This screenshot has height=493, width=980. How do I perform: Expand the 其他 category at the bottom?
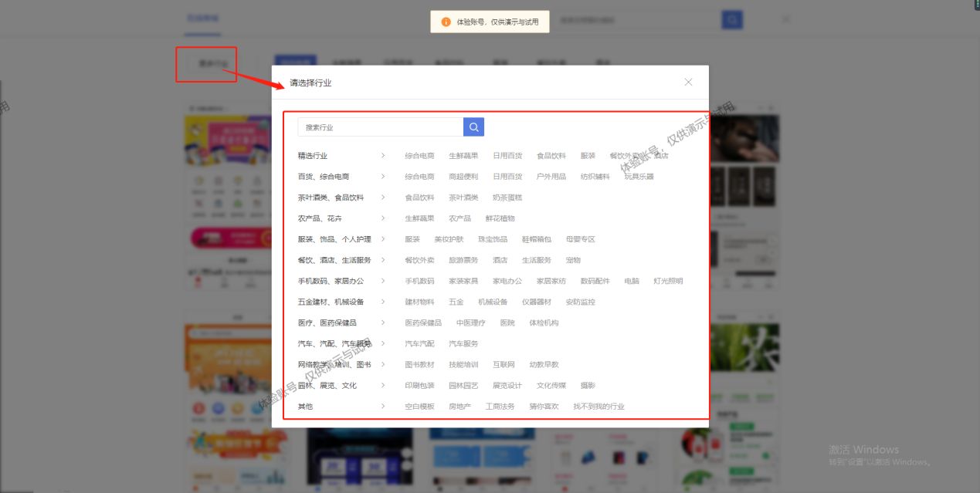point(383,406)
